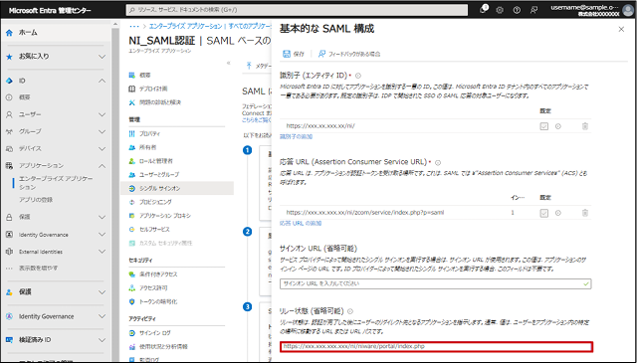
Task: Toggle default checkbox for the reply URL
Action: pos(544,213)
